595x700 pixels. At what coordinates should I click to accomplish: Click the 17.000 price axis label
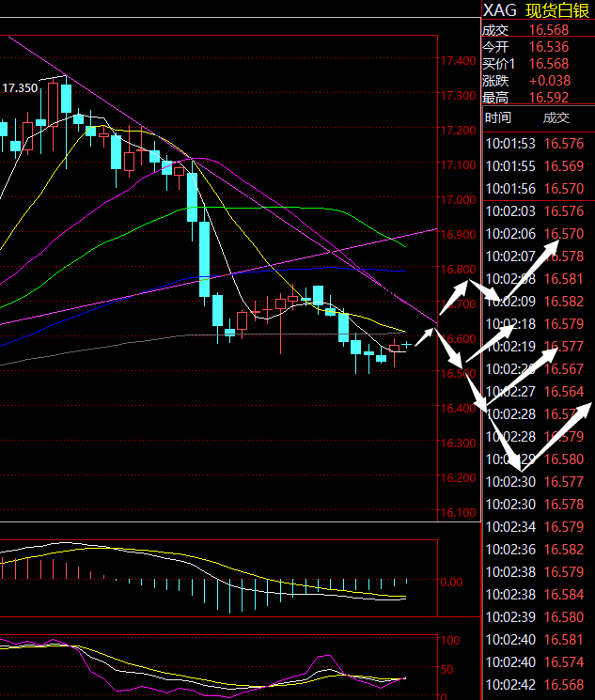click(x=459, y=200)
